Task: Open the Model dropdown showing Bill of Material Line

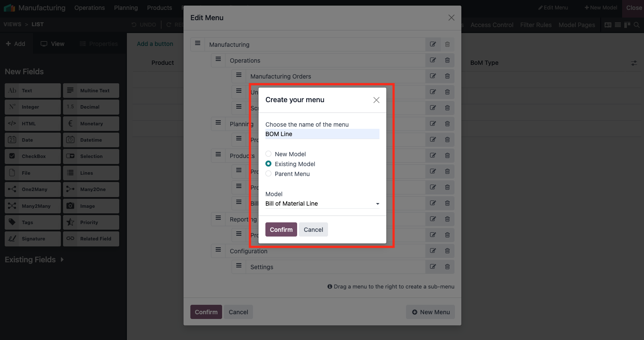Action: click(x=322, y=203)
